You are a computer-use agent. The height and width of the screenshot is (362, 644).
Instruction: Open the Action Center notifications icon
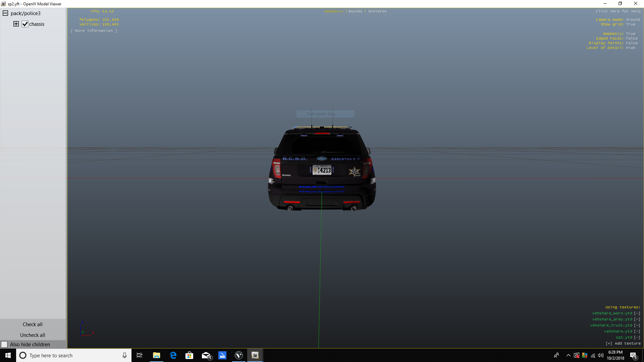633,355
